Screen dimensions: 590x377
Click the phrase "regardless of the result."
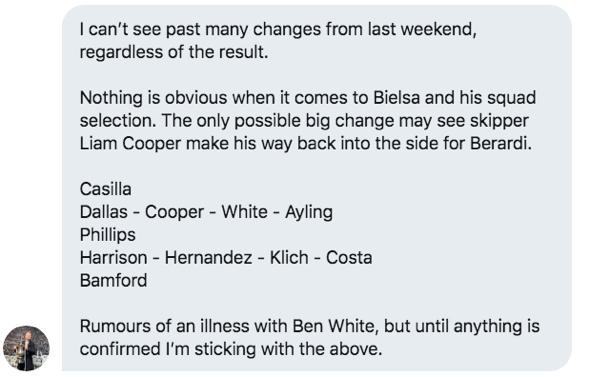pos(174,52)
